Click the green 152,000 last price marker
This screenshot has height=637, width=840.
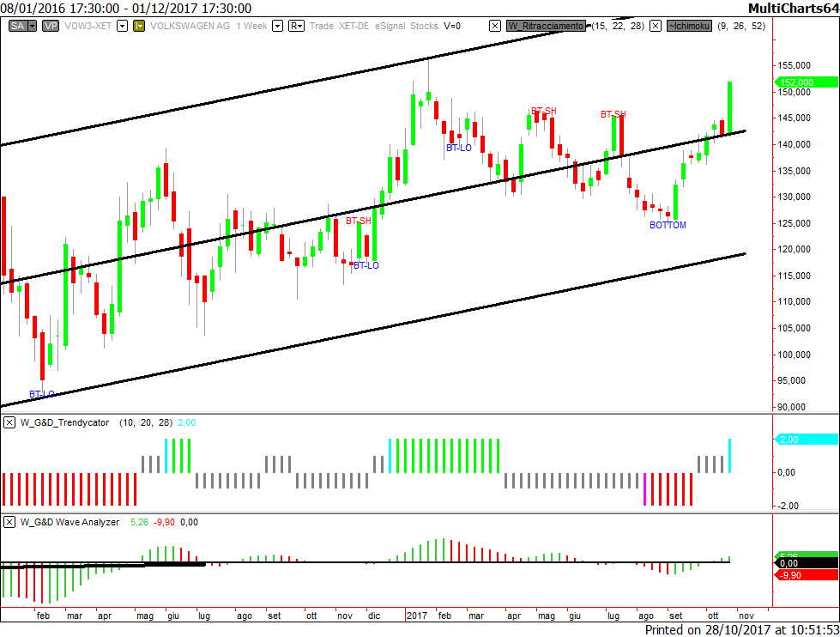tap(807, 82)
